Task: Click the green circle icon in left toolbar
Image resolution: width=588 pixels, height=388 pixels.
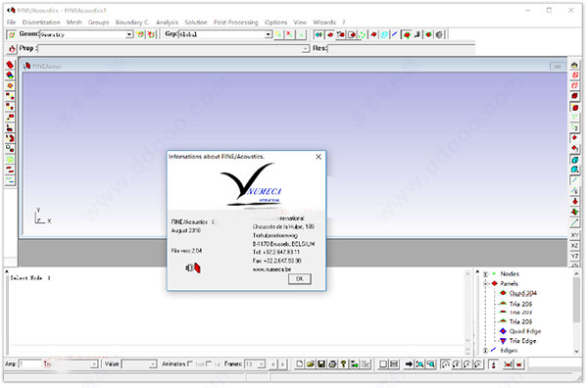Action: click(x=10, y=160)
